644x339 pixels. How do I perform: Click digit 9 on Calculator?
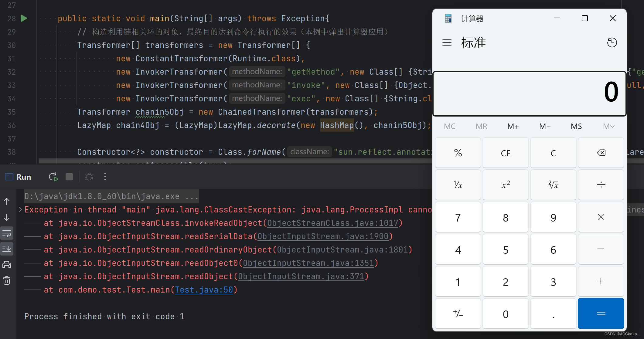(x=553, y=217)
